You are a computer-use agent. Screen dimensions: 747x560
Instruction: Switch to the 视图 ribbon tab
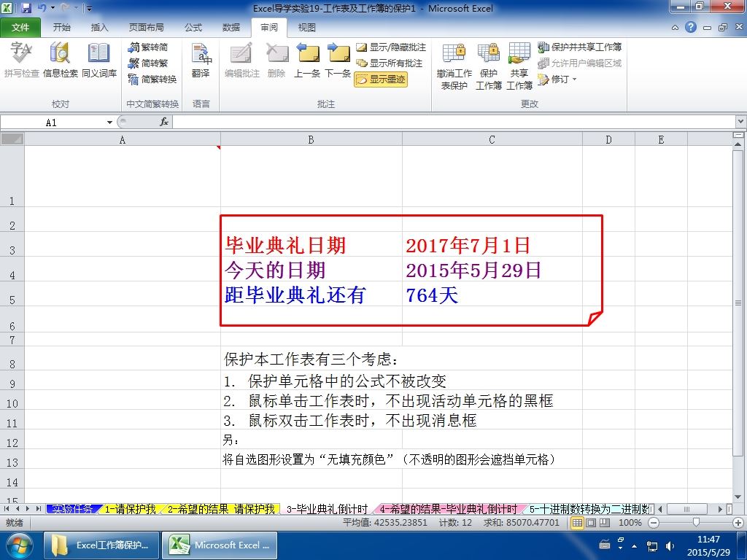pyautogui.click(x=307, y=28)
